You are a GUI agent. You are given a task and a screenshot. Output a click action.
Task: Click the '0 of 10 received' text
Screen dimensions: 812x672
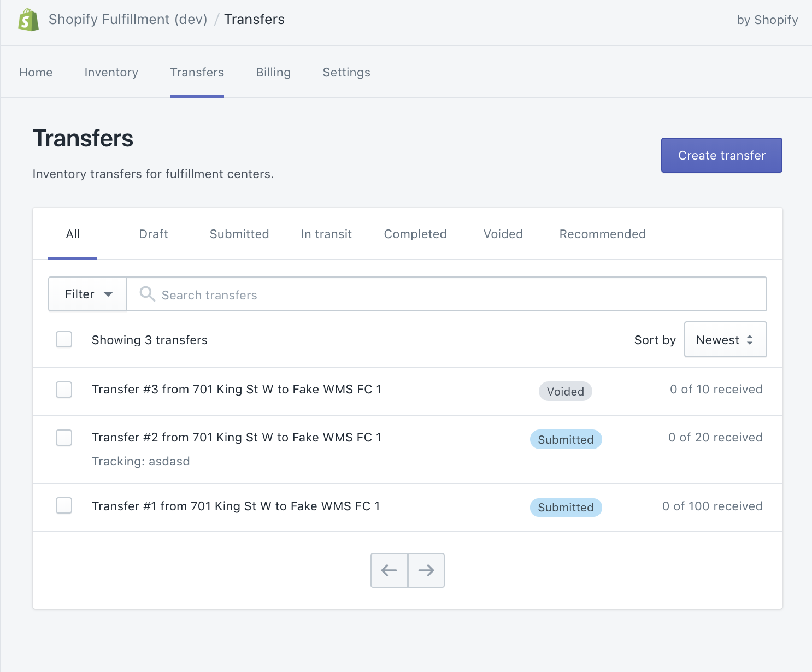(716, 389)
